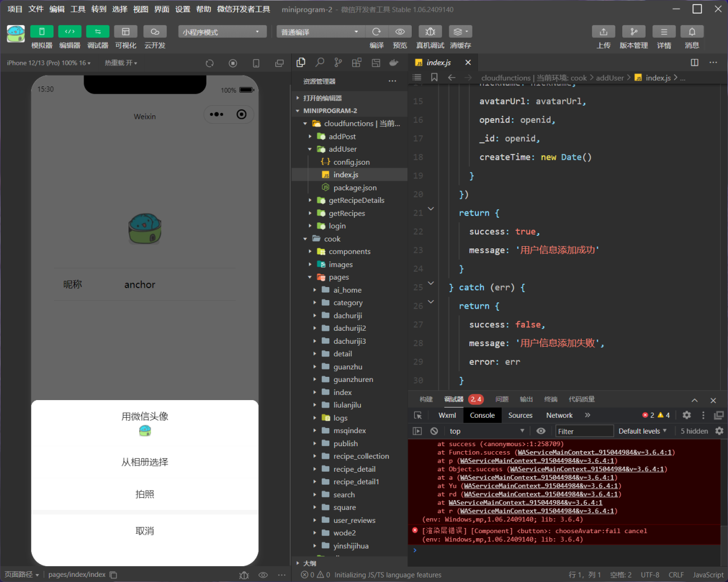Open 版本管理 version control
Image resolution: width=728 pixels, height=582 pixels.
[634, 32]
